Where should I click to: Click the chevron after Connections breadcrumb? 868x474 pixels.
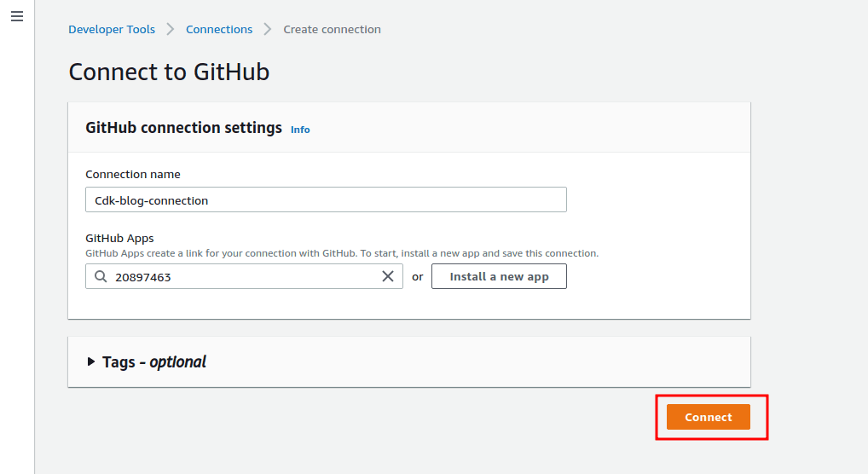click(268, 29)
